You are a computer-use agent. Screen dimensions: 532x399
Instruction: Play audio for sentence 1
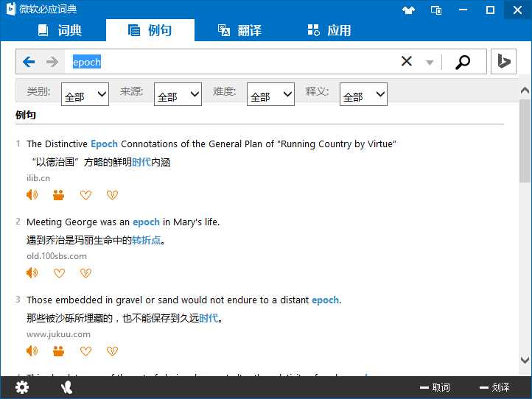32,195
